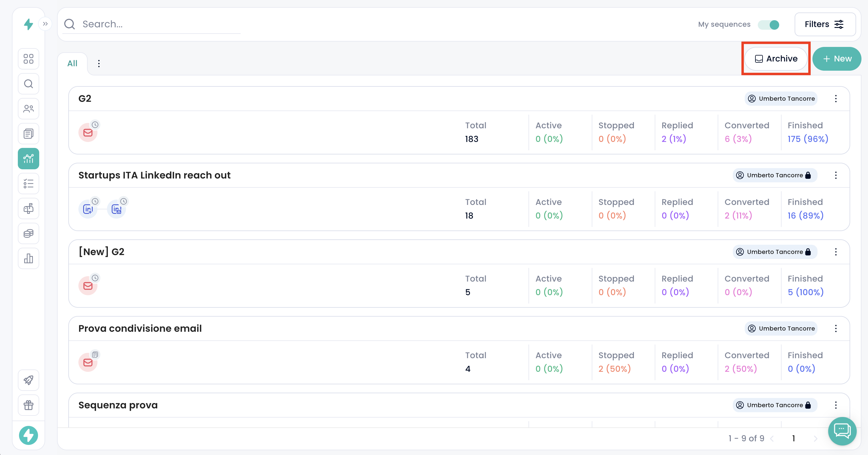Viewport: 868px width, 455px height.
Task: Select the All tab
Action: tap(72, 64)
